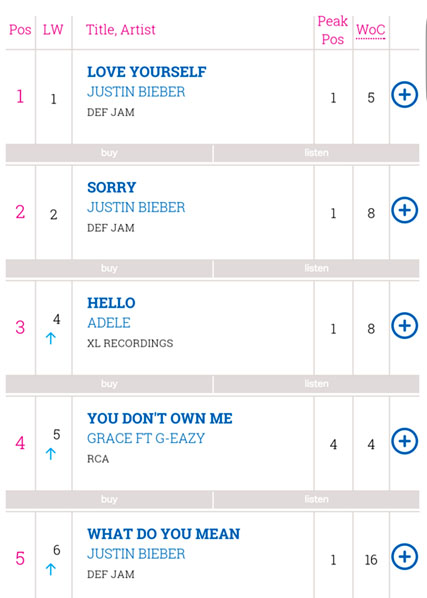The width and height of the screenshot is (427, 598).
Task: Click the up arrow in Hello row
Action: point(51,338)
